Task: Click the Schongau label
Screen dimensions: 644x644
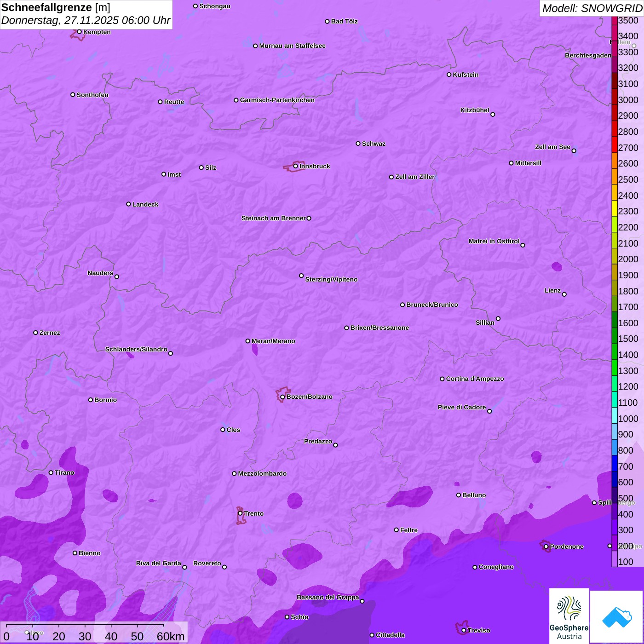Action: click(214, 6)
